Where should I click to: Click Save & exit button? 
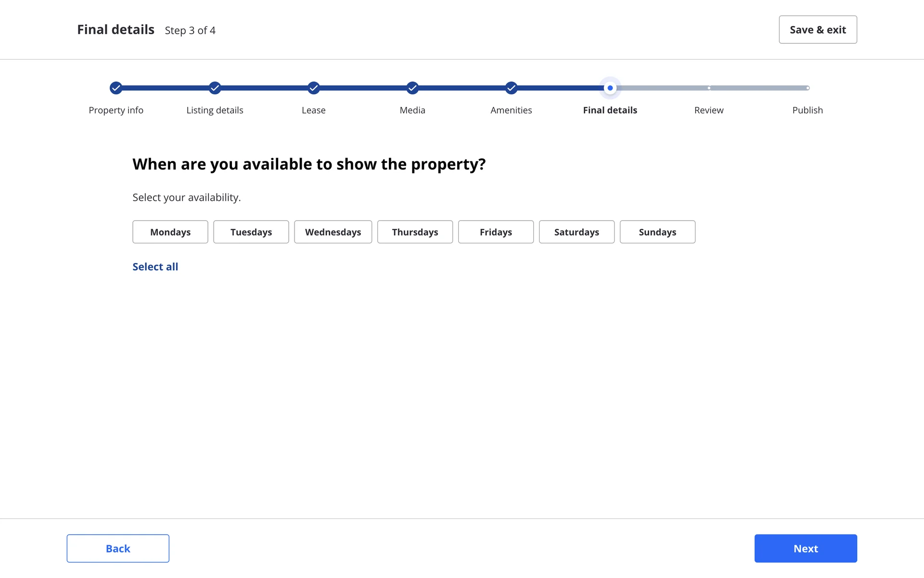click(x=818, y=30)
